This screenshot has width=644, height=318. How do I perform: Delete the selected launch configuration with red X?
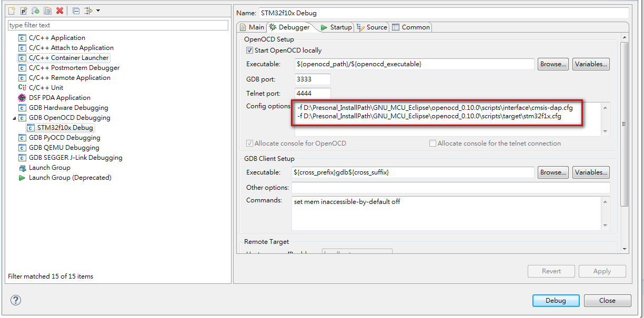(x=59, y=11)
